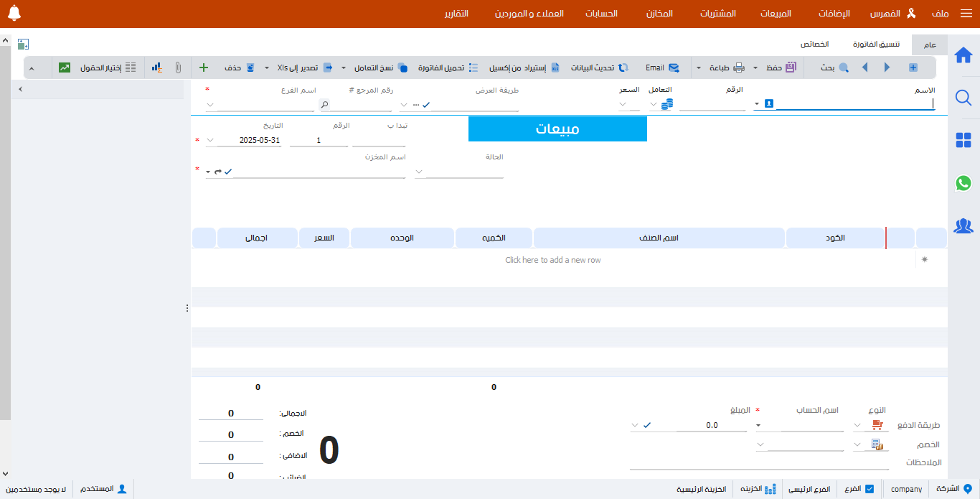
Task: Open the طريقة الدفع payment method dropdown
Action: click(857, 424)
